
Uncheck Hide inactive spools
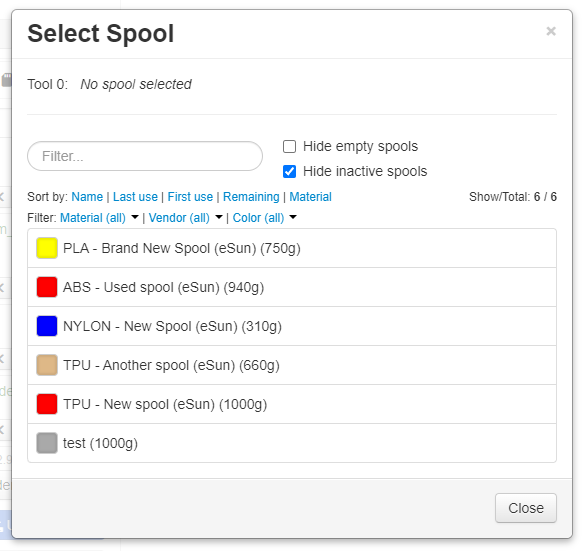pyautogui.click(x=290, y=172)
